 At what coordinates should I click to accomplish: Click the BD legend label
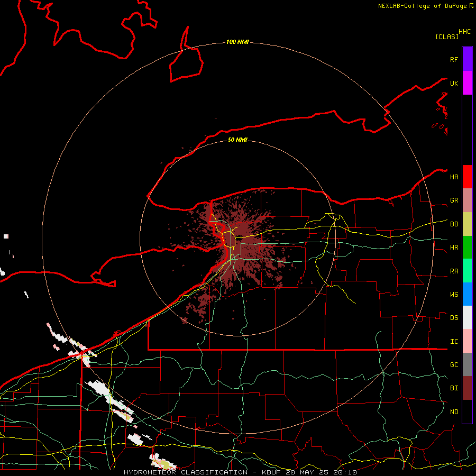(454, 224)
